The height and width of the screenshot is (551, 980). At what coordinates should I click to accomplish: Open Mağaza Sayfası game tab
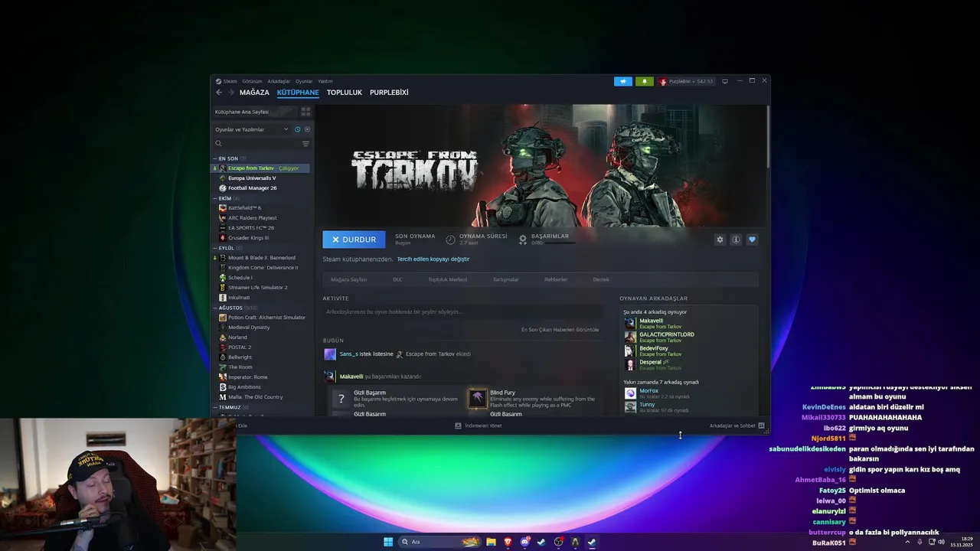pyautogui.click(x=349, y=279)
